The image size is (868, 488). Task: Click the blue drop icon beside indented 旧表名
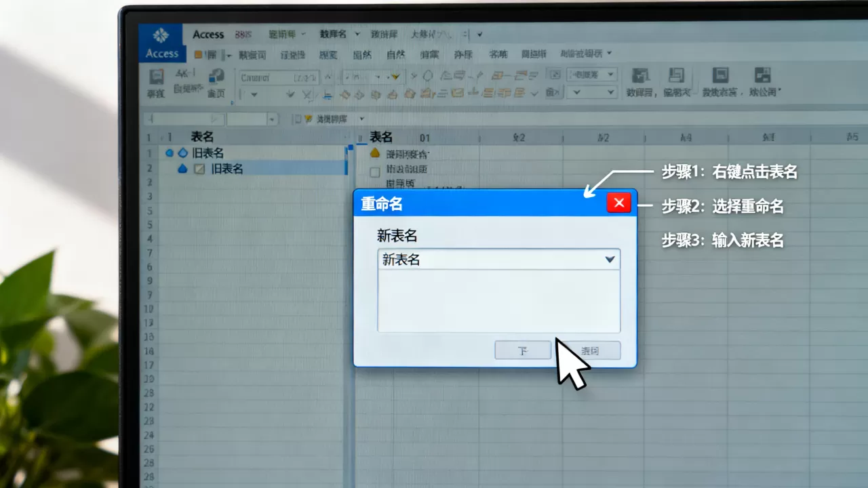click(182, 169)
